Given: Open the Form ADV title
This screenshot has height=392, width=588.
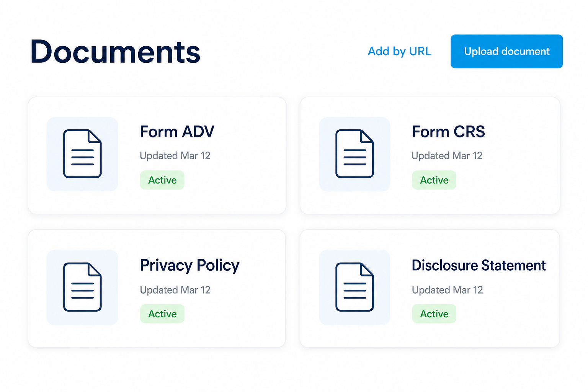Looking at the screenshot, I should (177, 132).
